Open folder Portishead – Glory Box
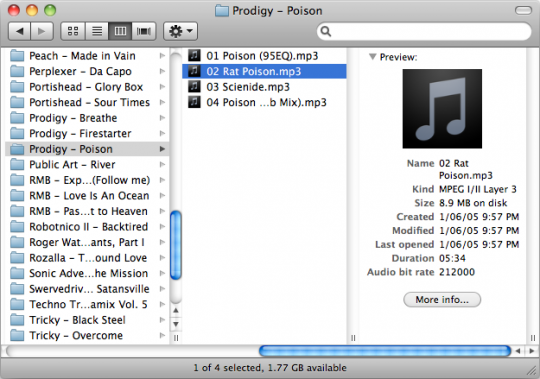540x379 pixels. [x=87, y=87]
